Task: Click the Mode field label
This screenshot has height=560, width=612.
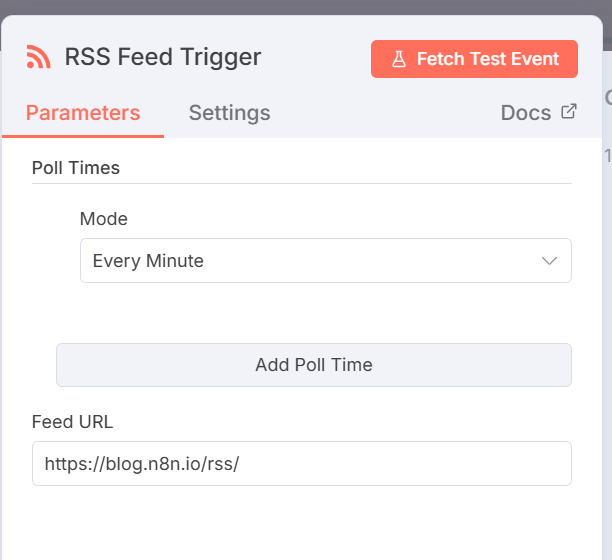Action: click(104, 219)
